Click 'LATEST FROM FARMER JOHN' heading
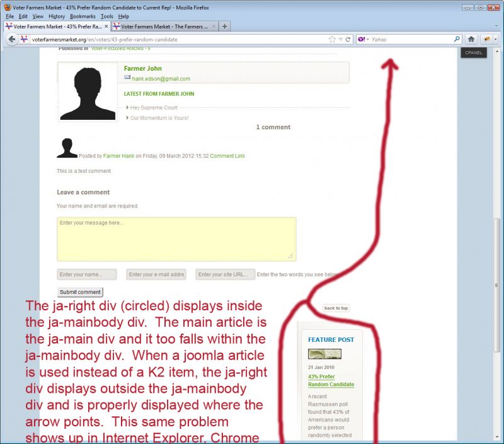 click(x=159, y=93)
